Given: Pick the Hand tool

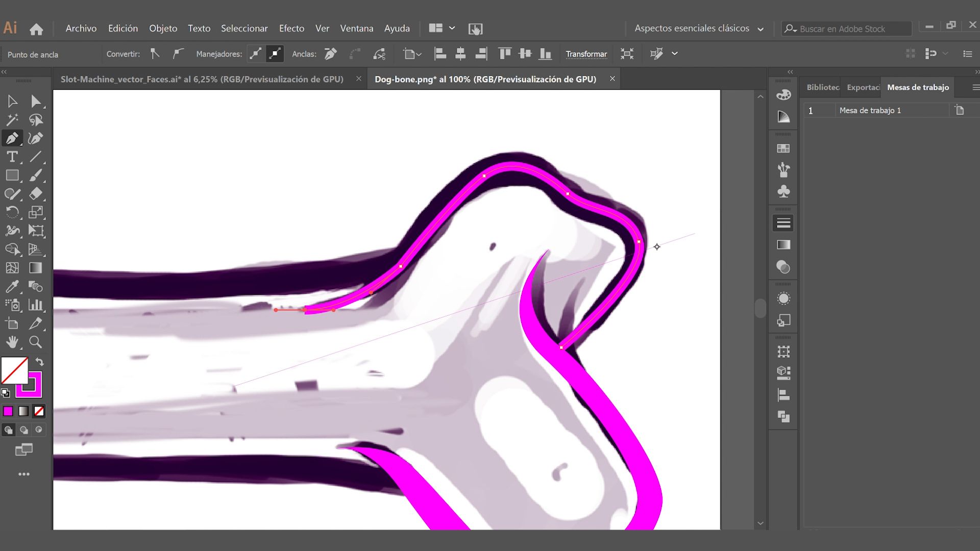Looking at the screenshot, I should 12,342.
